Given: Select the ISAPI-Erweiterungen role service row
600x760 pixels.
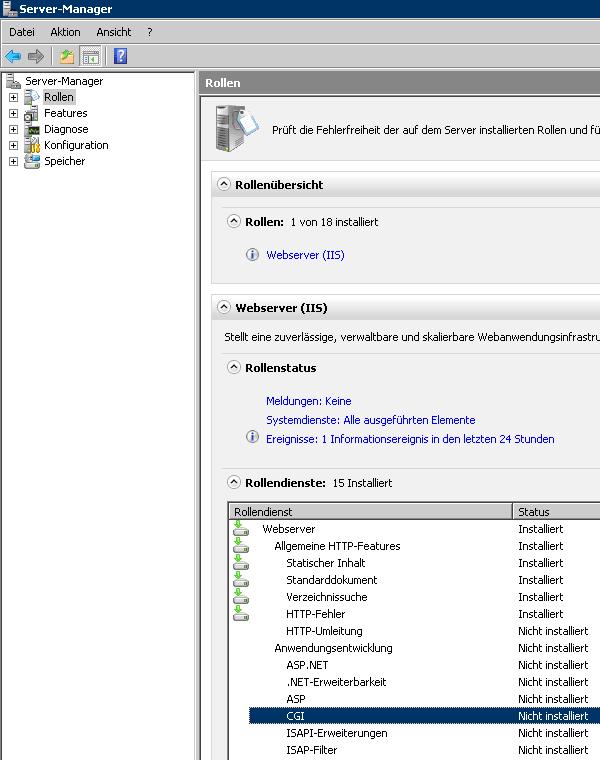Looking at the screenshot, I should click(336, 733).
